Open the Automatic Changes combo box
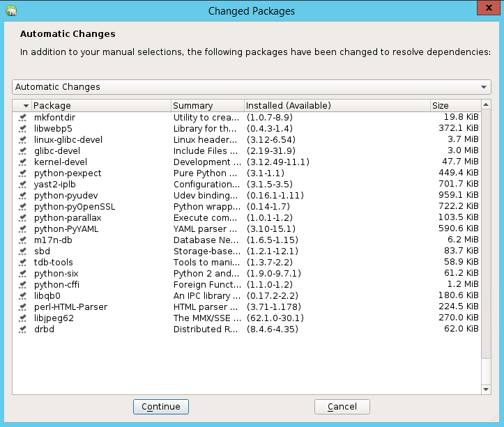 point(252,87)
